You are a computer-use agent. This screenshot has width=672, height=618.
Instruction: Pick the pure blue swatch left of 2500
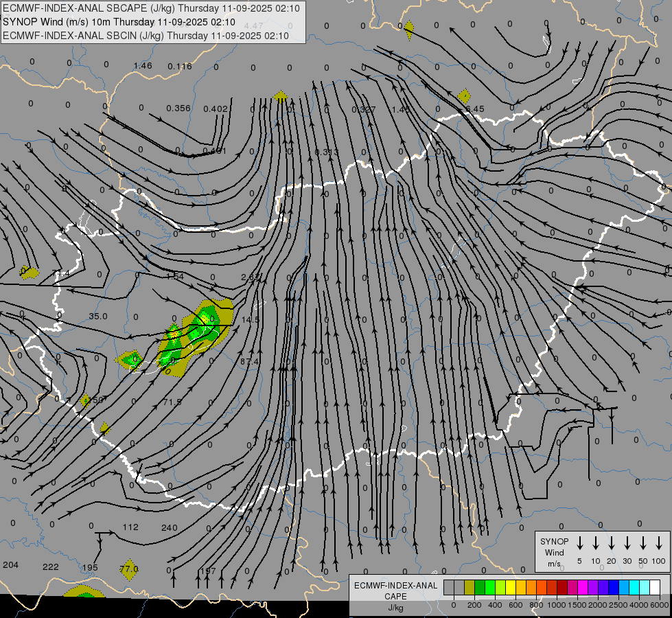coord(613,588)
